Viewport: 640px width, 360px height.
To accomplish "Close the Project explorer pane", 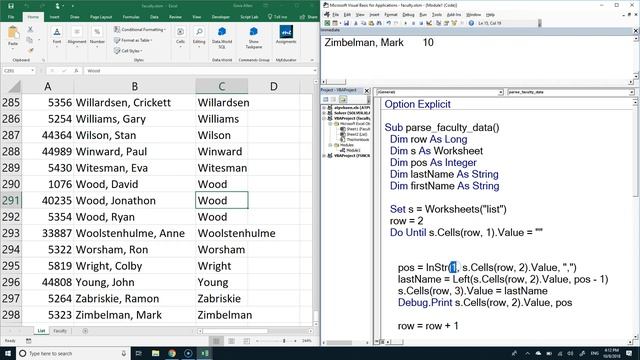I will 367,91.
